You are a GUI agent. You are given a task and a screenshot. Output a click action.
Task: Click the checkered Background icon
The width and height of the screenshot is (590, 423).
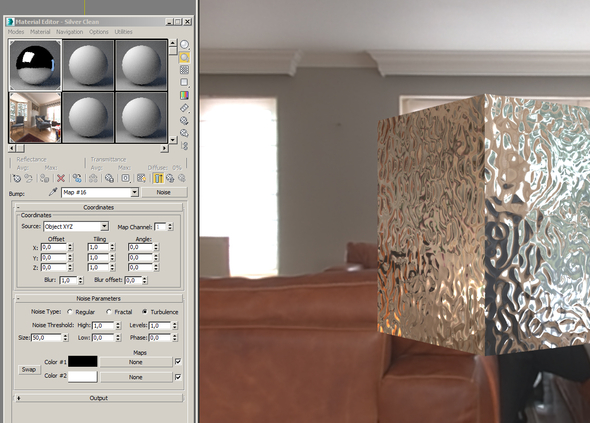[x=184, y=70]
